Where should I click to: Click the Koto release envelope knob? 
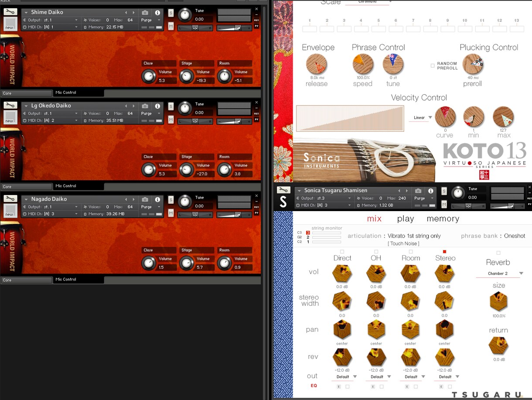pyautogui.click(x=317, y=65)
